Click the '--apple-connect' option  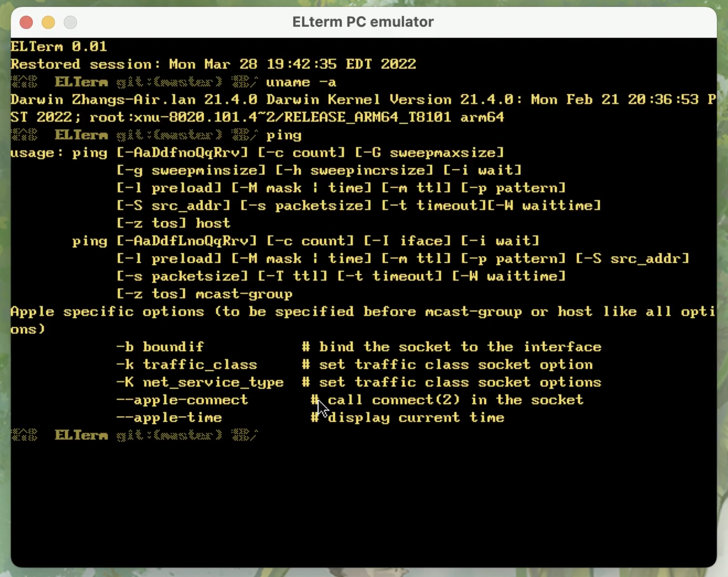(182, 400)
